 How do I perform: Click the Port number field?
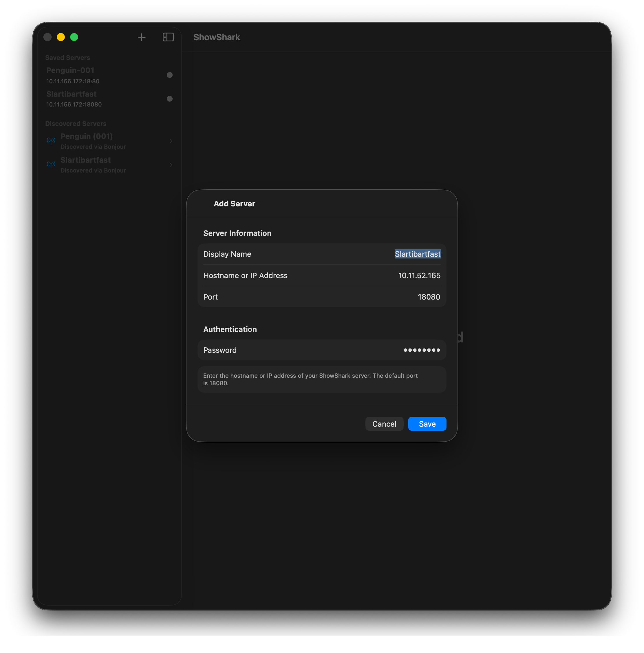(429, 297)
